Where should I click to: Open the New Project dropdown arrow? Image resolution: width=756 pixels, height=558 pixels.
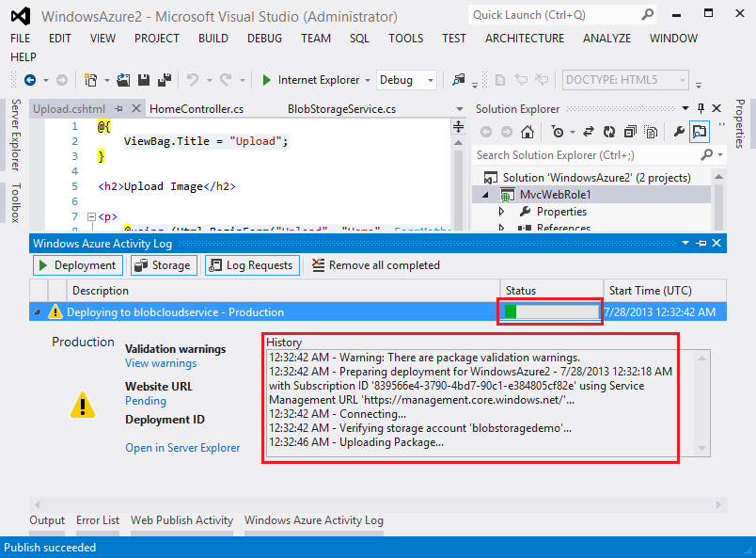[106, 80]
